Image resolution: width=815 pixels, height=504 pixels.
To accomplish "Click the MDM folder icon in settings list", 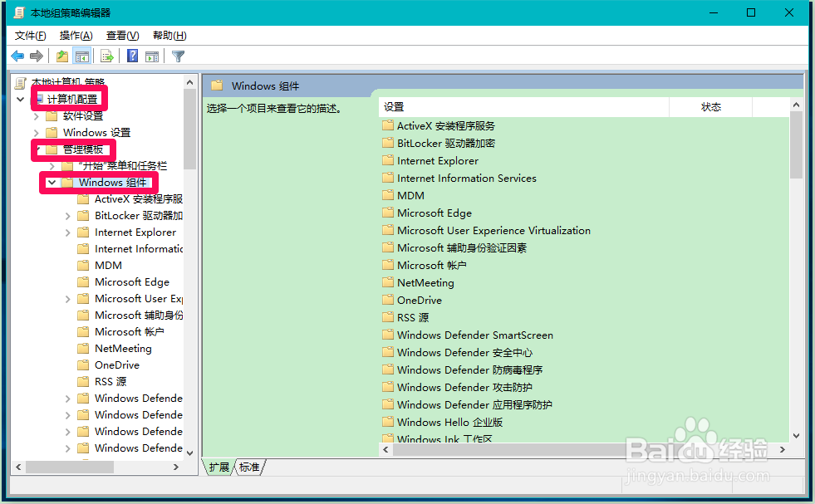I will click(x=388, y=195).
